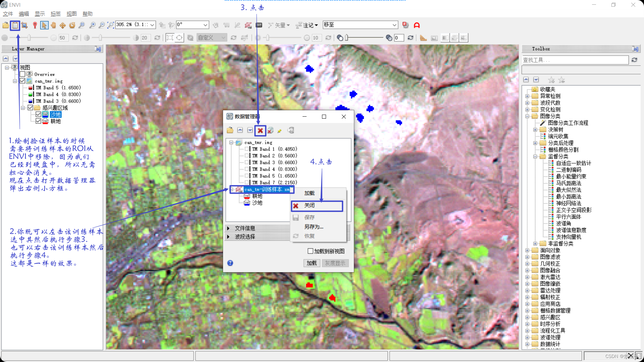Click the red X Close File icon in Data Manager
Image resolution: width=644 pixels, height=362 pixels.
click(260, 130)
